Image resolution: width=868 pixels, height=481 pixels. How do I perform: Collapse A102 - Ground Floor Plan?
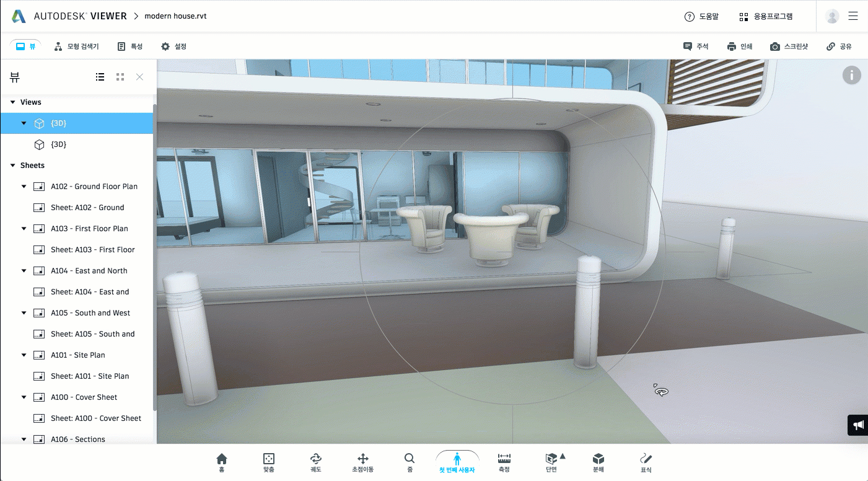(x=24, y=187)
